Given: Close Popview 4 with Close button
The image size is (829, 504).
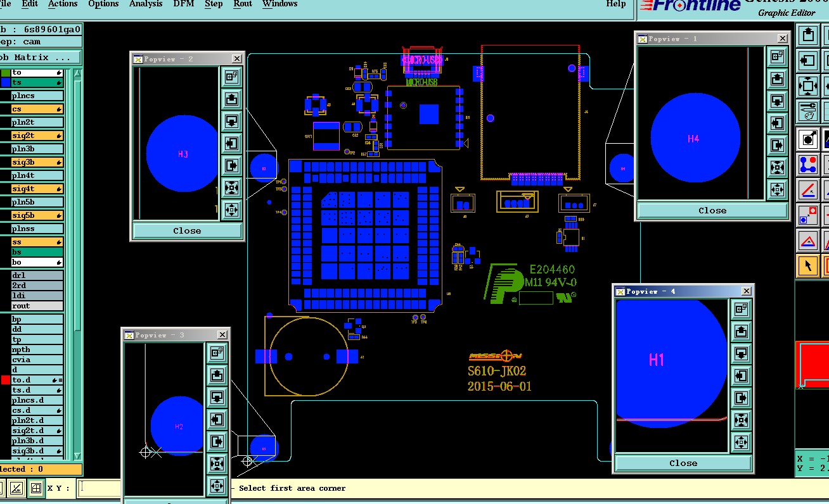Looking at the screenshot, I should pos(683,463).
